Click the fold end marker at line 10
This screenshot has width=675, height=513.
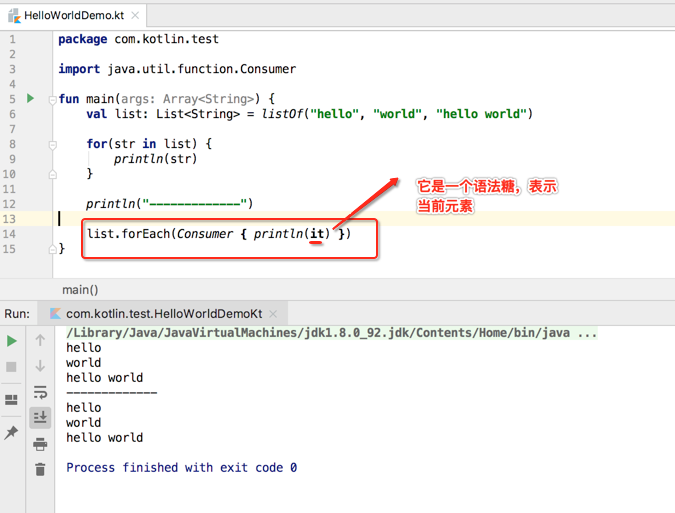[53, 174]
